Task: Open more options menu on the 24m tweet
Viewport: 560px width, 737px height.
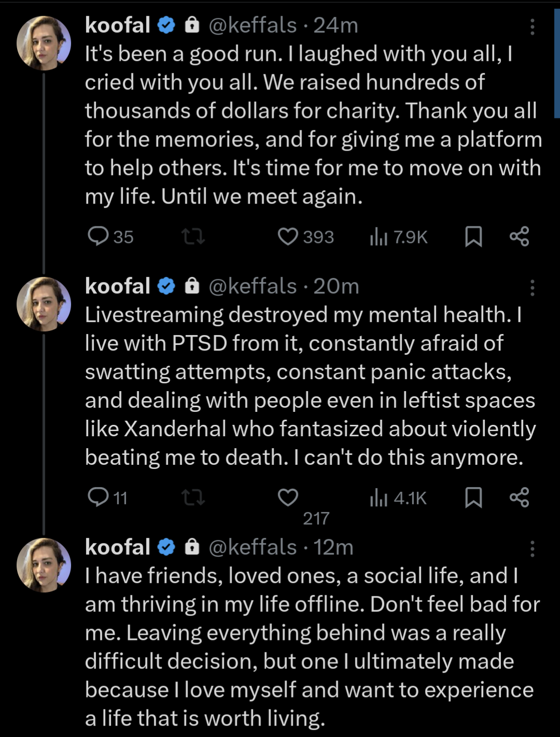Action: (532, 26)
